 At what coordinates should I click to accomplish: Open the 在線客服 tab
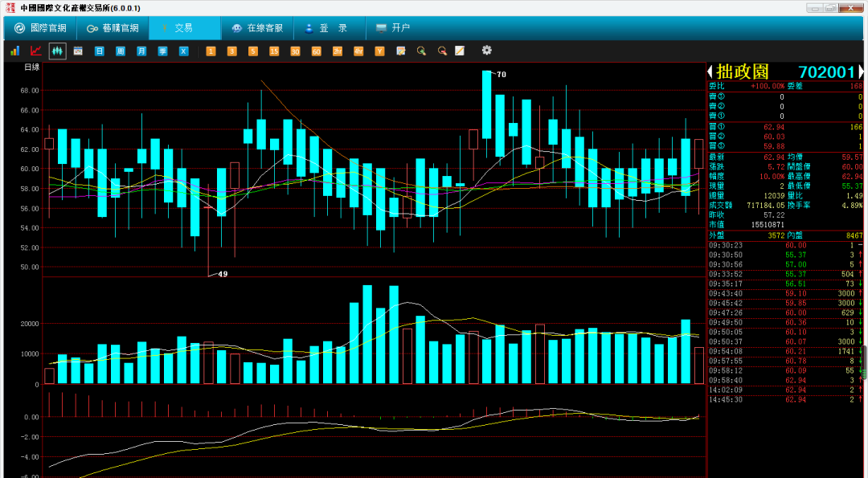pyautogui.click(x=257, y=28)
